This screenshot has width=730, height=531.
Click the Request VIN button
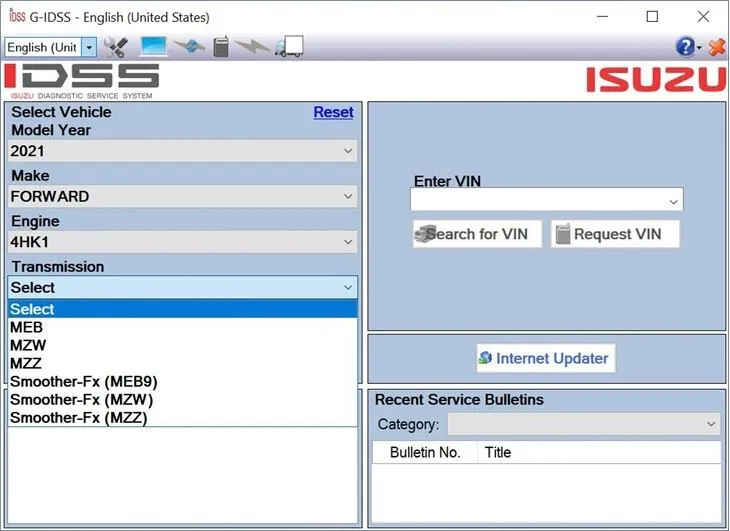click(615, 234)
